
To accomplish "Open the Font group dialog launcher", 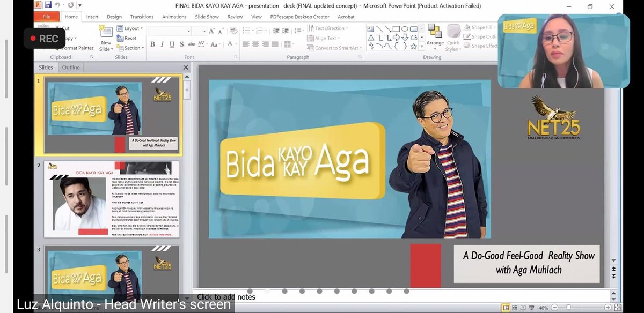I will click(235, 57).
